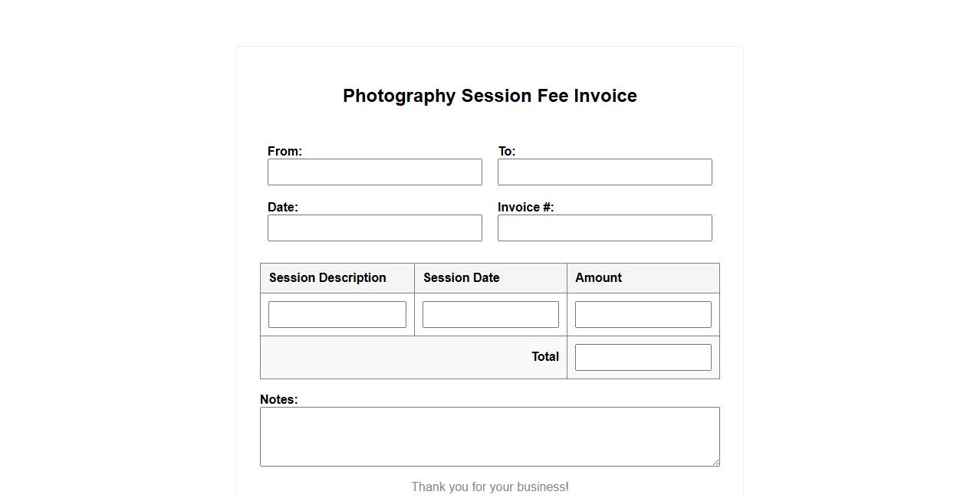Click the "Notes:" label

pyautogui.click(x=278, y=400)
